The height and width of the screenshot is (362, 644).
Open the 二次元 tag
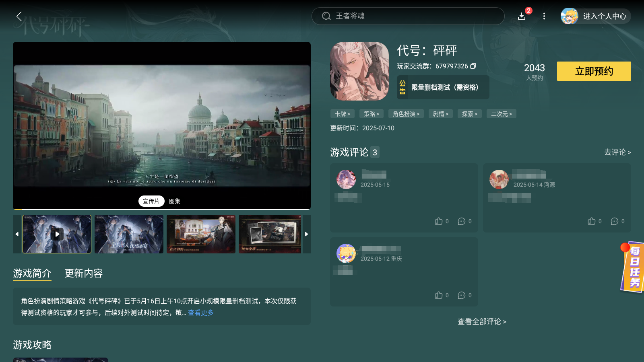click(x=502, y=114)
